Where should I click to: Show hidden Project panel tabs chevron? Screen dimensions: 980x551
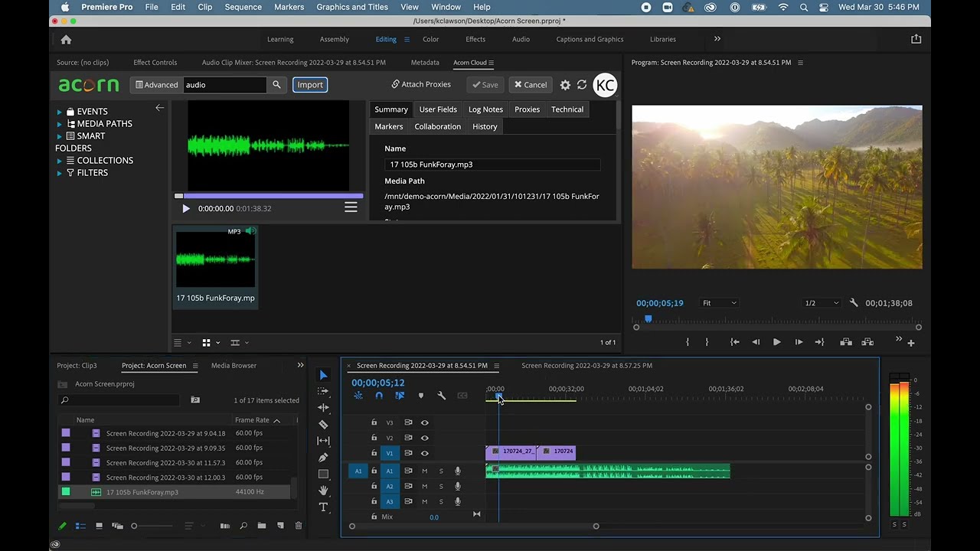click(300, 365)
